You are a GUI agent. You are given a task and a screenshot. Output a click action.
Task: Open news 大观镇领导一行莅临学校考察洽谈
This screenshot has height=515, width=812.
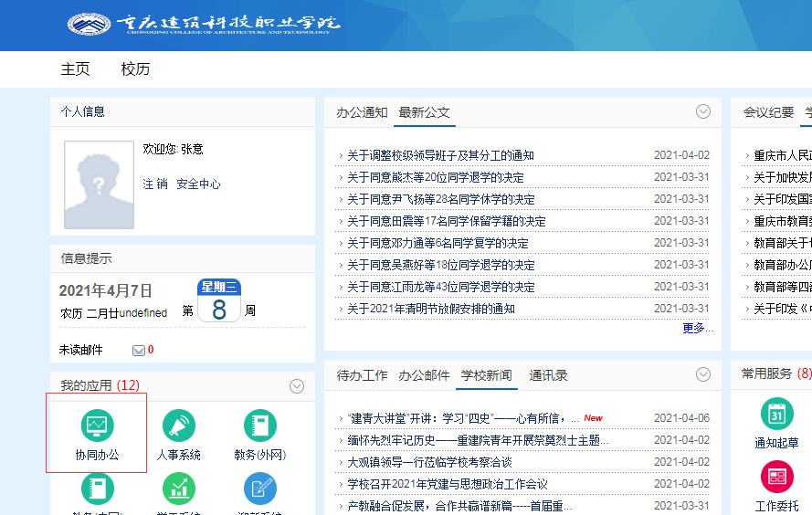[429, 462]
